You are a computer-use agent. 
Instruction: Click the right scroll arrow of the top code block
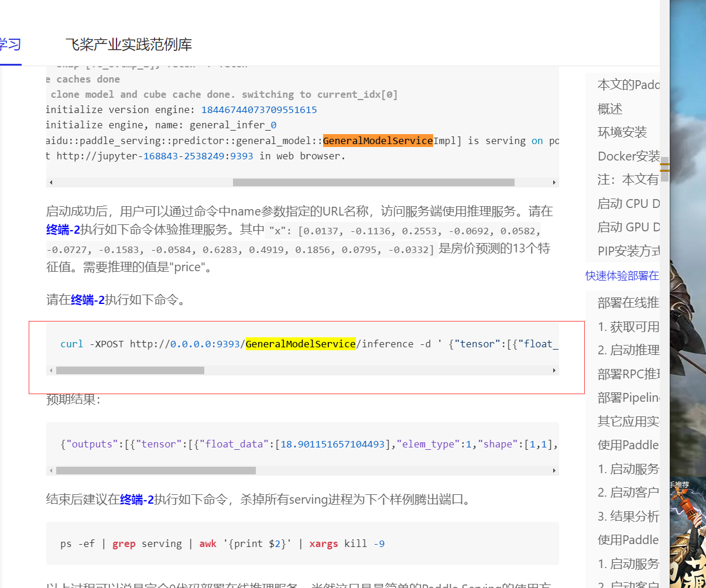click(553, 182)
